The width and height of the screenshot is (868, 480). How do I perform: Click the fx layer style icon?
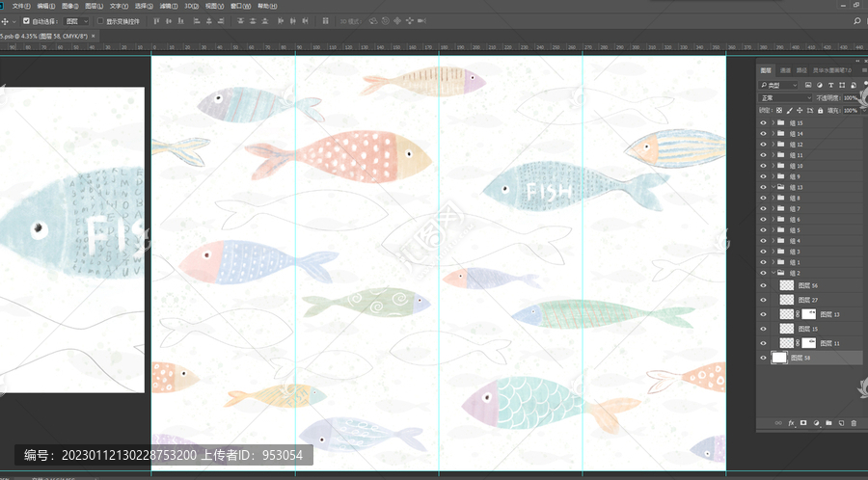pyautogui.click(x=792, y=423)
